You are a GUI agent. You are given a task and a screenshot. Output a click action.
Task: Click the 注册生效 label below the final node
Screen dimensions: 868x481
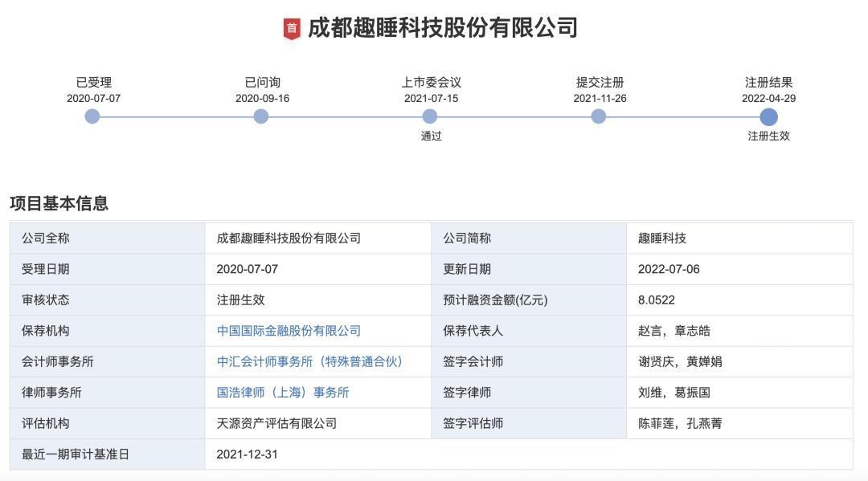[x=769, y=137]
